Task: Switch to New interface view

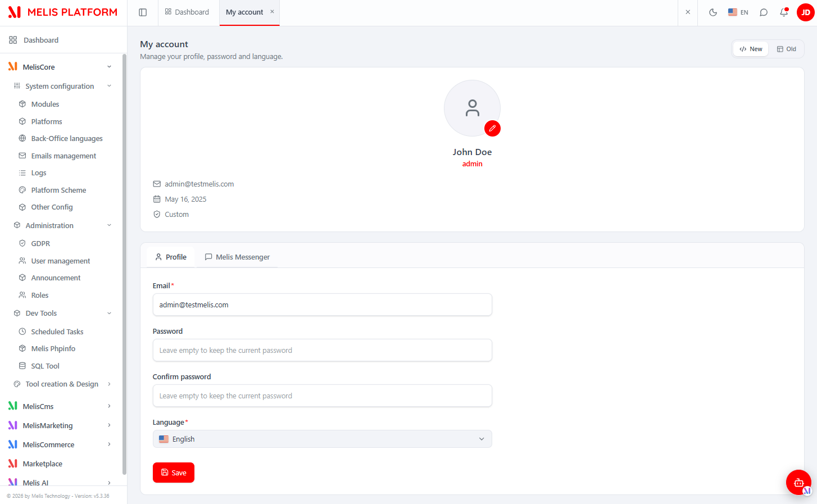Action: [x=751, y=49]
